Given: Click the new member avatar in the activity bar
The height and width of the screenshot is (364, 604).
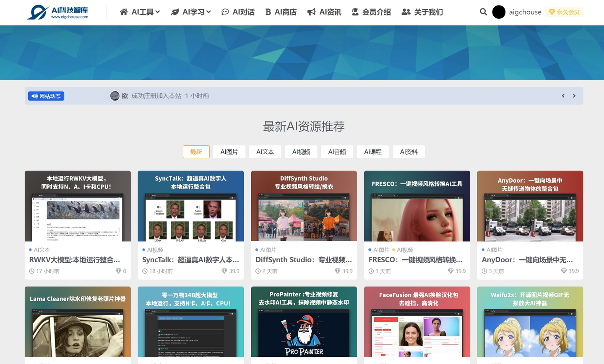Looking at the screenshot, I should click(115, 96).
